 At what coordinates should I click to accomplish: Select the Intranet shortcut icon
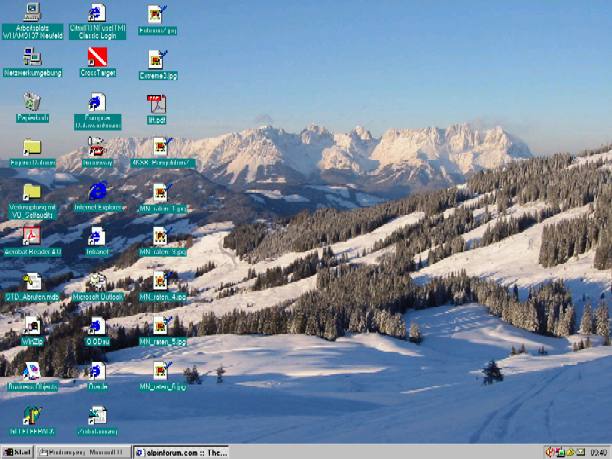pos(97,236)
